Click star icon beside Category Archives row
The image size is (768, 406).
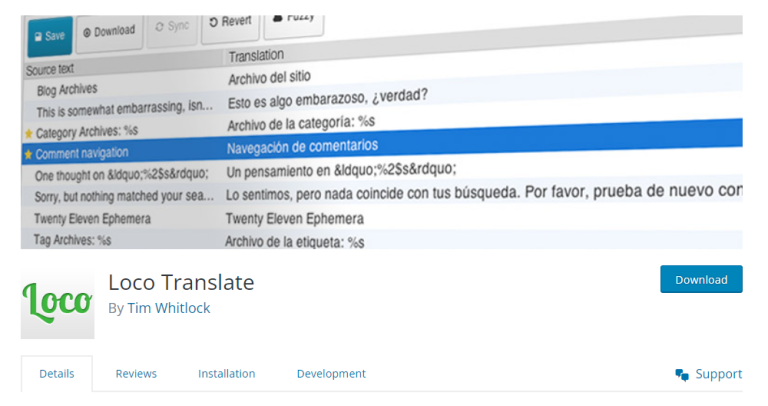coord(28,133)
